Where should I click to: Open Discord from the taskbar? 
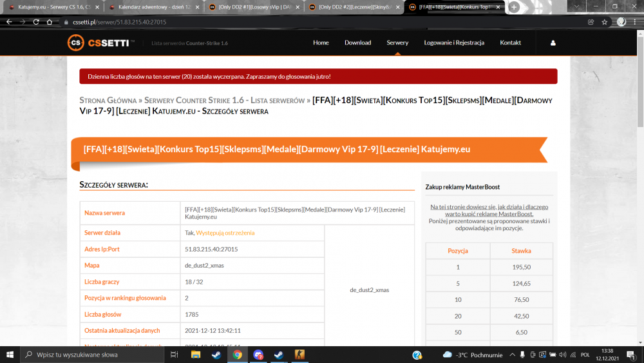pyautogui.click(x=258, y=355)
